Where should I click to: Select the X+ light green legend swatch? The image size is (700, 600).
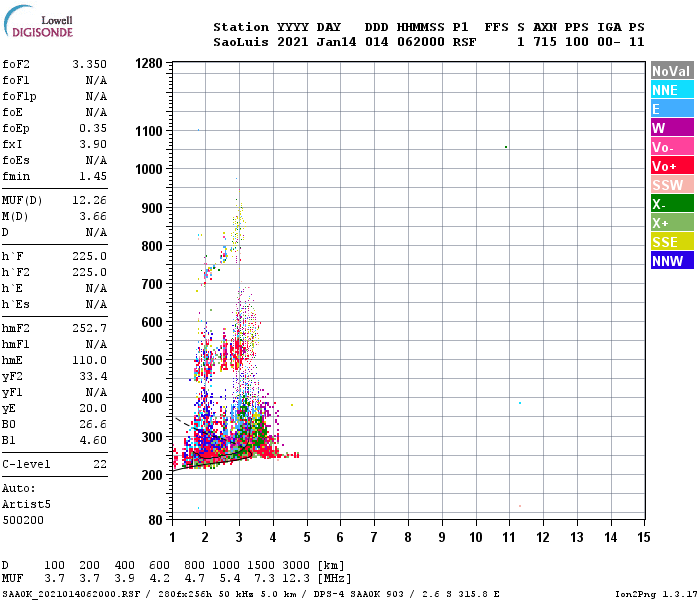[672, 223]
